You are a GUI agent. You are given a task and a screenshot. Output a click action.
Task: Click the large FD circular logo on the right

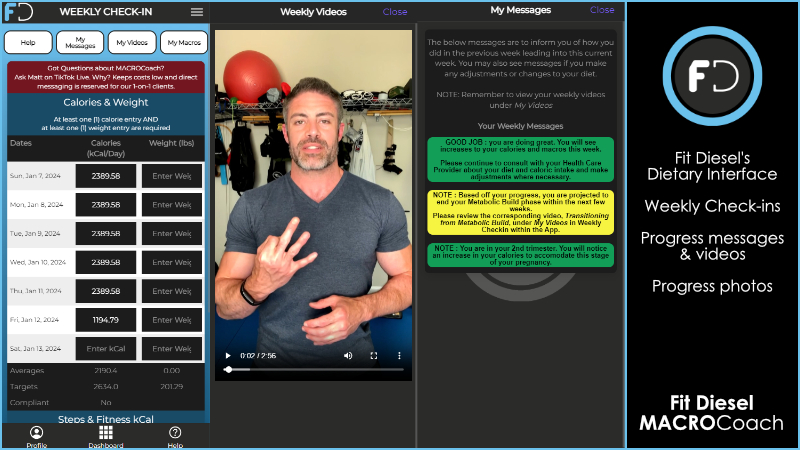(x=712, y=76)
